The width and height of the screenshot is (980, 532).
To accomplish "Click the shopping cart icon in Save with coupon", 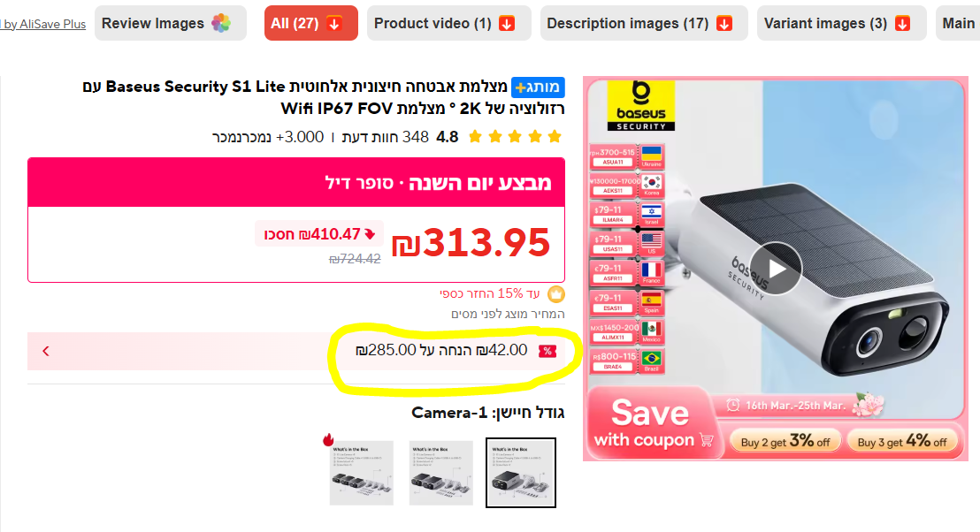I will point(707,439).
